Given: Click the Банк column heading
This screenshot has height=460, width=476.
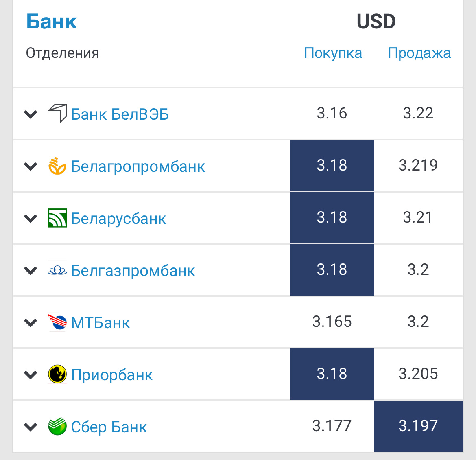Looking at the screenshot, I should click(52, 22).
